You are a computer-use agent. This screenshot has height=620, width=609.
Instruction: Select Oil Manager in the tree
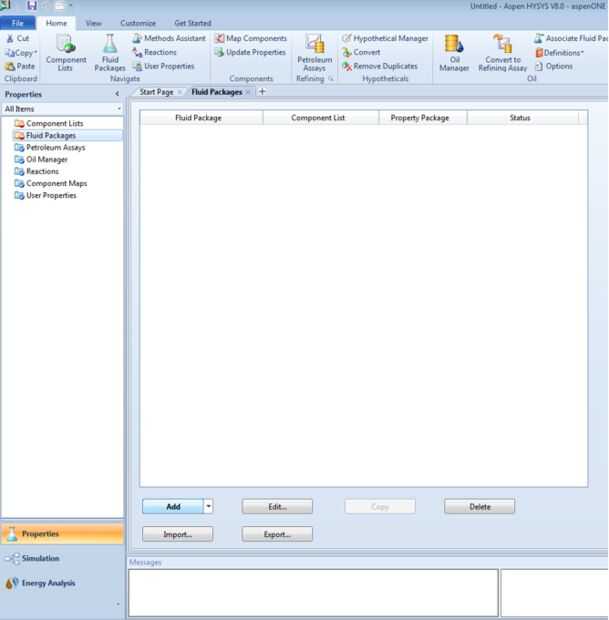[47, 160]
